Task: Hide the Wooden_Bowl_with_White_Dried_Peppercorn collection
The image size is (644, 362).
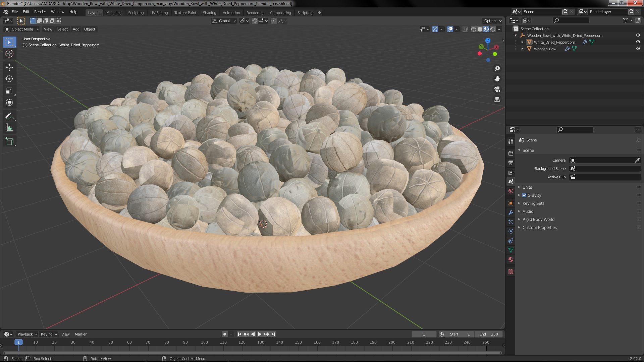Action: [x=638, y=35]
